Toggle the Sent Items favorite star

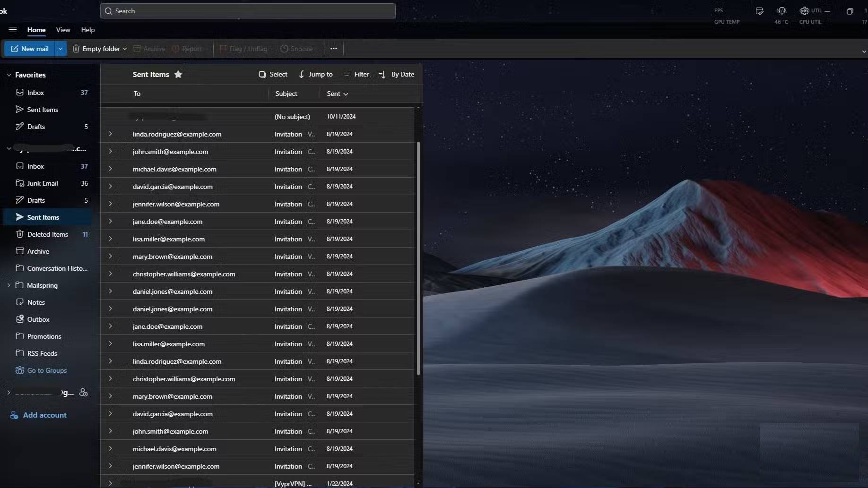click(x=178, y=74)
